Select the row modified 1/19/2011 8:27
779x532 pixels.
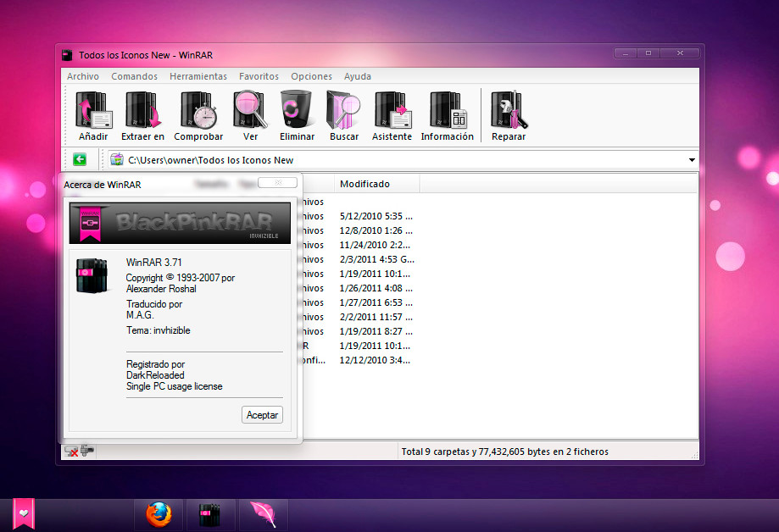pyautogui.click(x=376, y=331)
